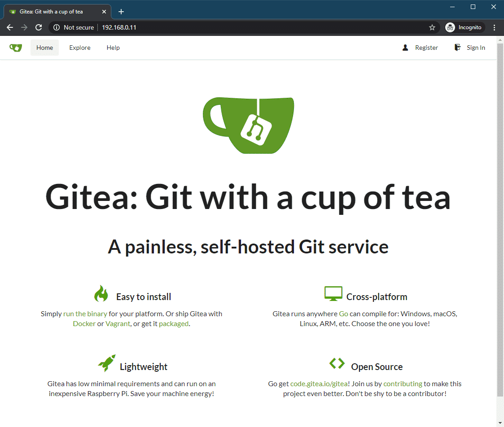Viewport: 504px width, 427px height.
Task: Close the Gitea browser tab
Action: coord(104,12)
